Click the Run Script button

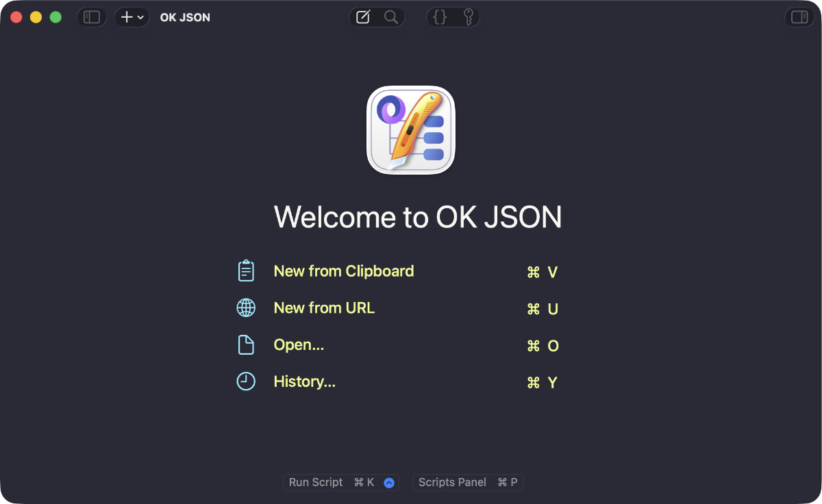pyautogui.click(x=340, y=482)
